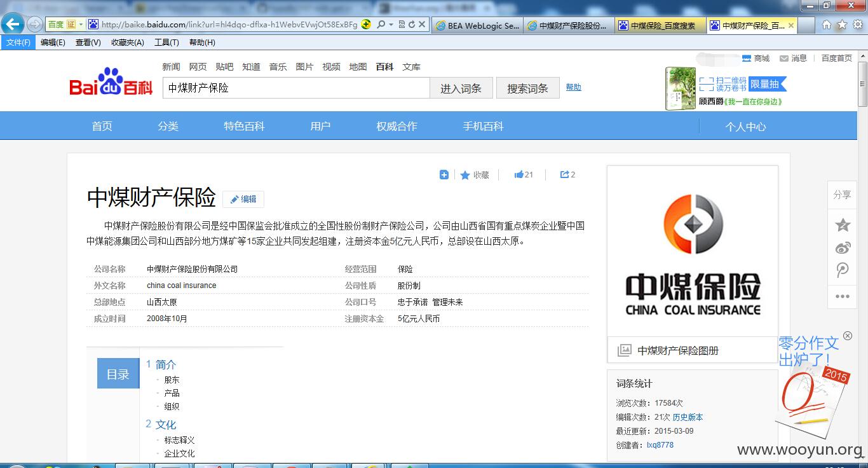
Task: Open the dropdown arrow beside address bar search
Action: [391, 25]
